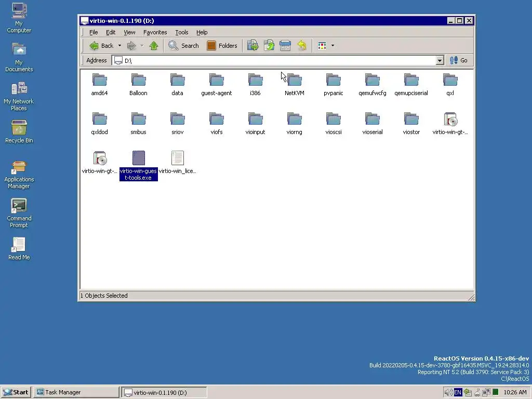
Task: Select My Computer desktop icon
Action: (x=19, y=18)
